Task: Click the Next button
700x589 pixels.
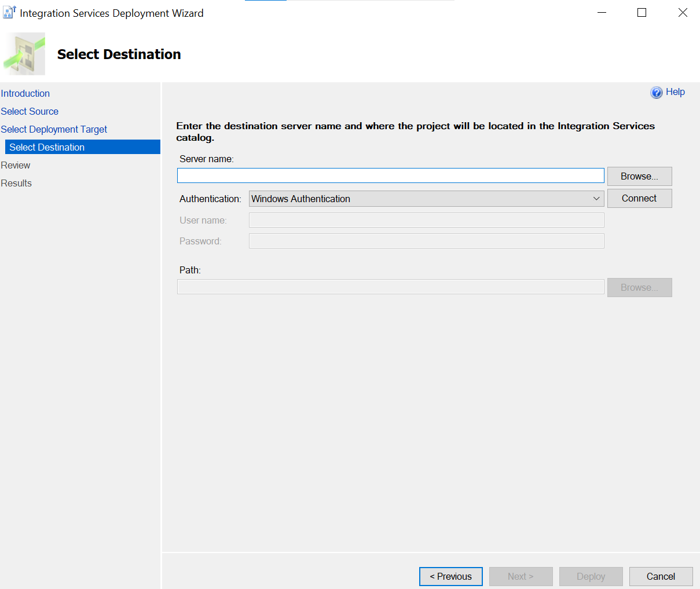Action: pyautogui.click(x=521, y=576)
